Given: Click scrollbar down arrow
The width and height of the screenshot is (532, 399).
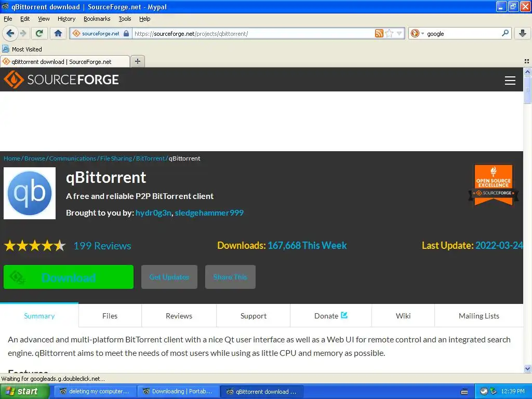Looking at the screenshot, I should (x=527, y=368).
